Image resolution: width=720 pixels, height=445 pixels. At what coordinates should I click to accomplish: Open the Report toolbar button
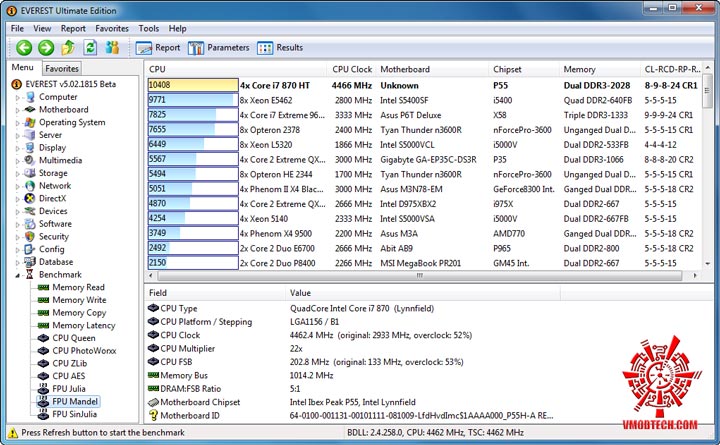158,48
